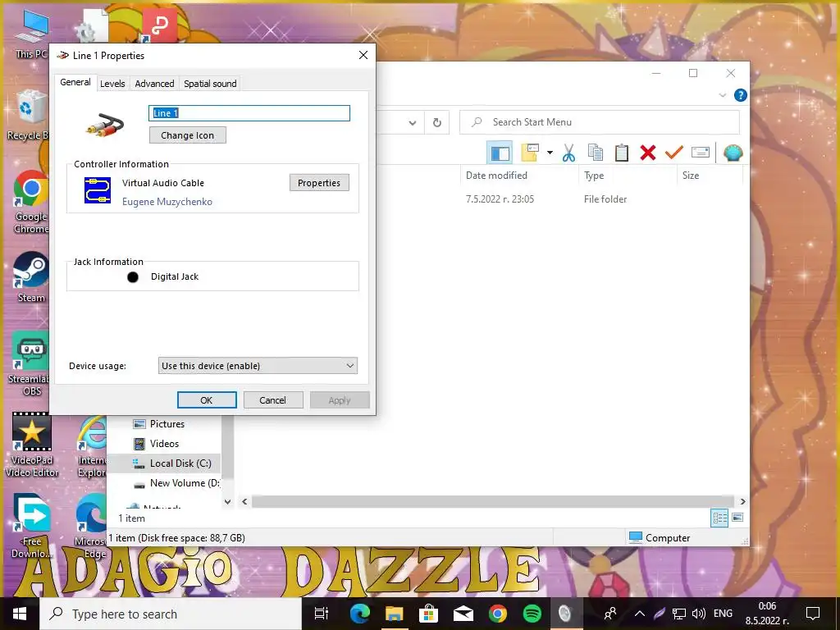The width and height of the screenshot is (840, 630).
Task: Switch to the Levels tab
Action: pyautogui.click(x=112, y=84)
